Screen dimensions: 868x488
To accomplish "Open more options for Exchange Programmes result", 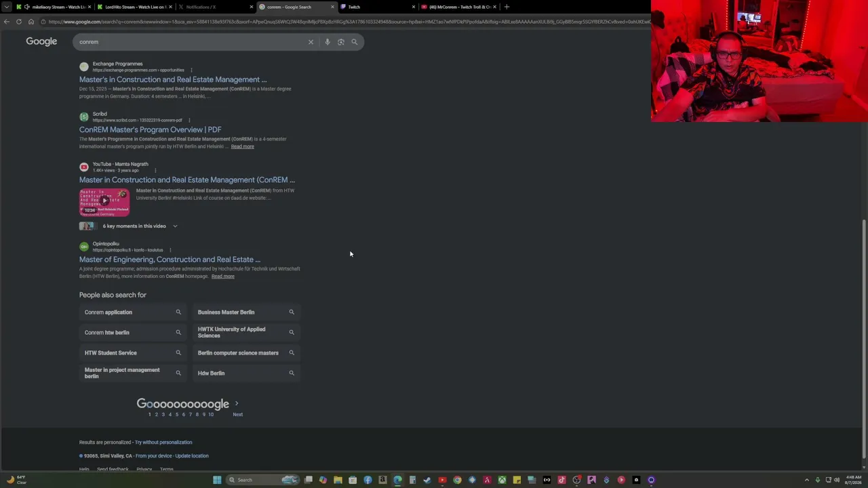I will point(191,70).
